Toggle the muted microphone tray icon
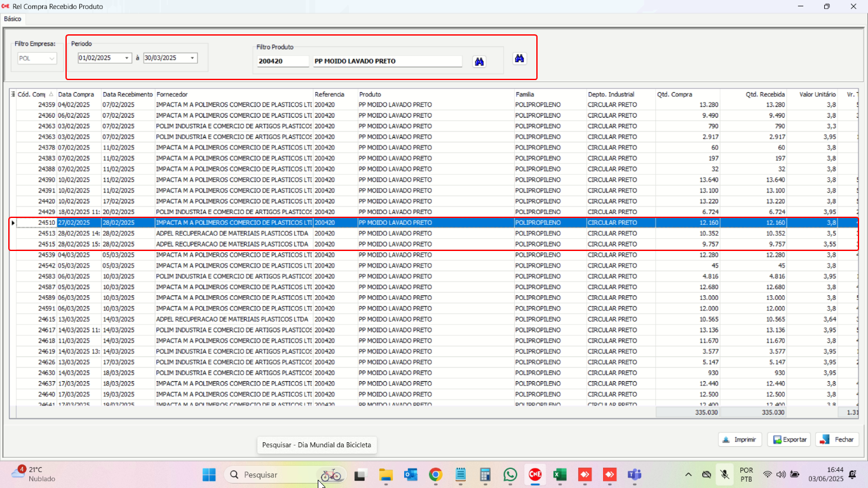 pyautogui.click(x=724, y=475)
